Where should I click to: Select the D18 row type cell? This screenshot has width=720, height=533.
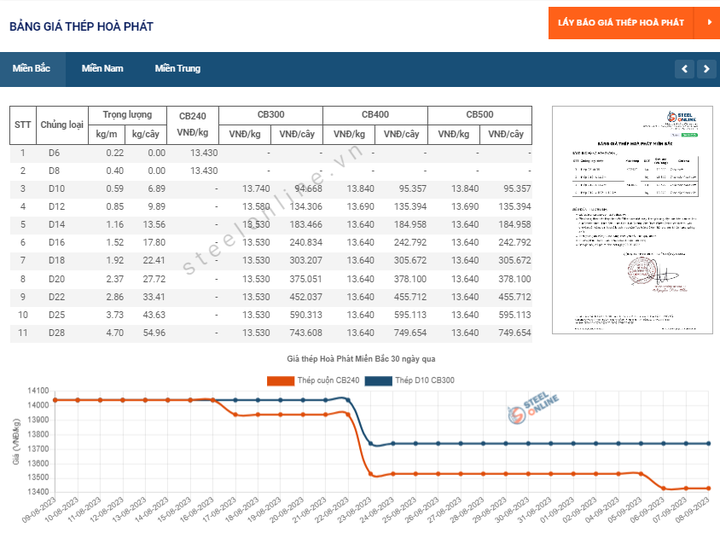pos(56,260)
